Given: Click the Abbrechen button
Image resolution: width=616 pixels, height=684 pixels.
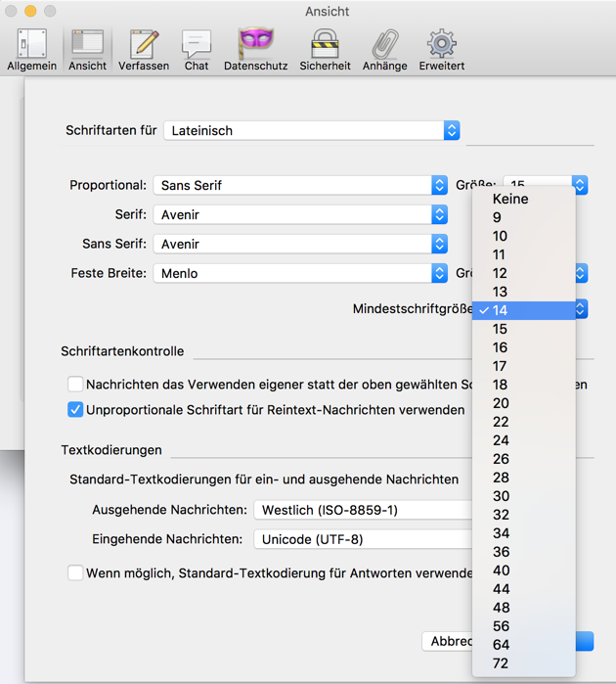Looking at the screenshot, I should [450, 642].
